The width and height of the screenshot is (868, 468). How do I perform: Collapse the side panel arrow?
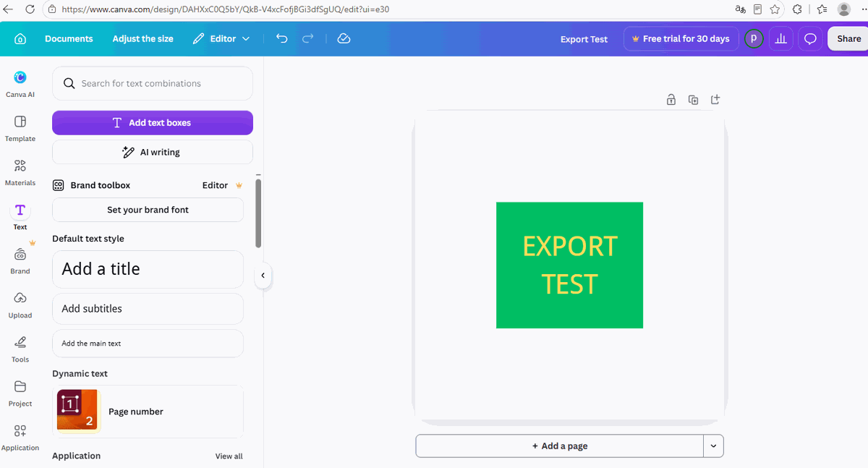click(263, 275)
